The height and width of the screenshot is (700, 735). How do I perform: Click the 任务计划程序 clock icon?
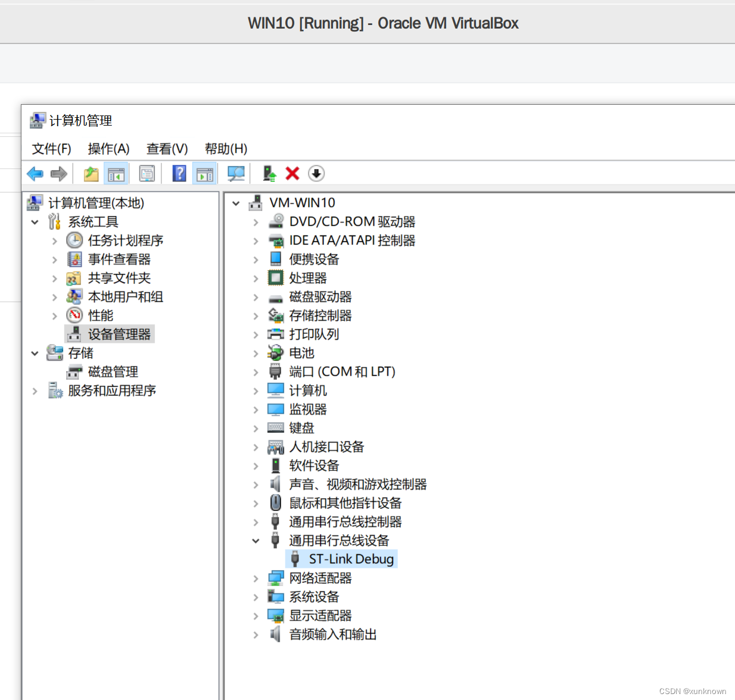coord(74,240)
